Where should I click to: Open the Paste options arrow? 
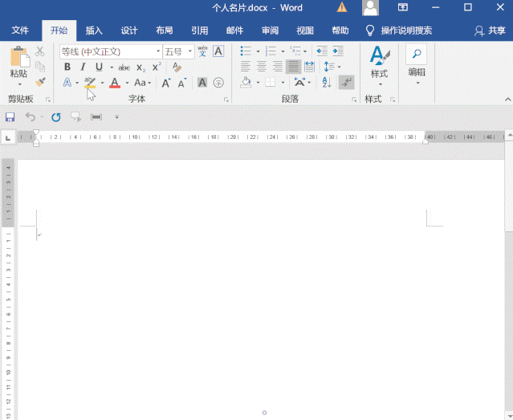pyautogui.click(x=19, y=84)
